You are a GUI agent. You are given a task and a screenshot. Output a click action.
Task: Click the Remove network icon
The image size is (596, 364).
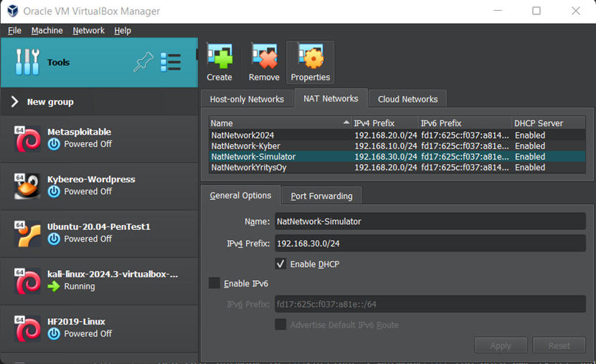264,56
